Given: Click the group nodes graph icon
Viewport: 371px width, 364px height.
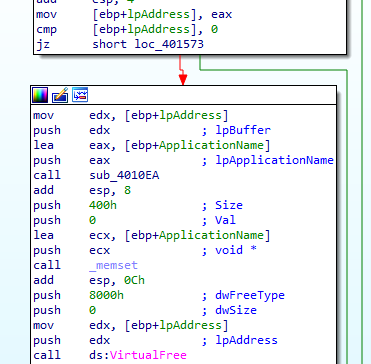Looking at the screenshot, I should tap(80, 95).
